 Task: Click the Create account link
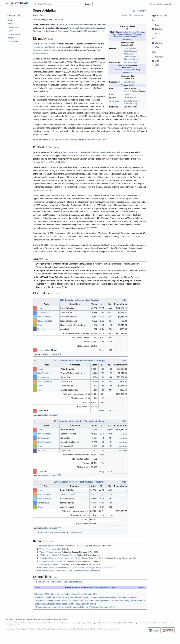tap(162, 4)
